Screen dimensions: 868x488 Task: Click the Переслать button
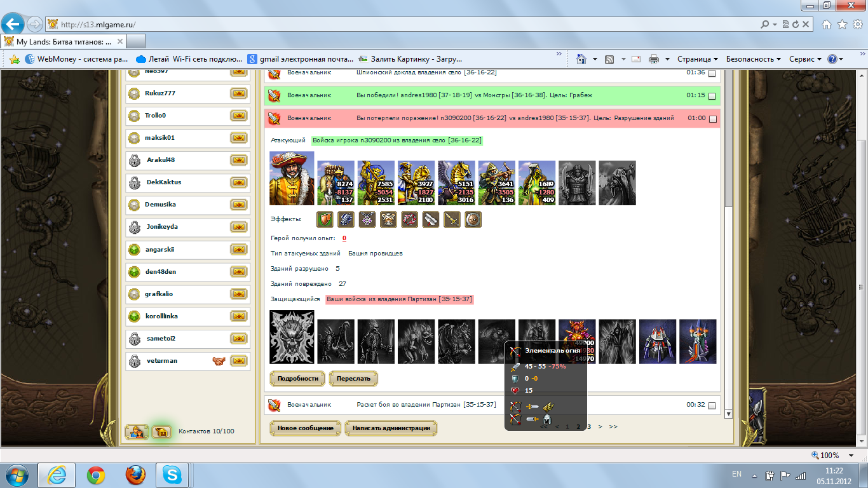click(x=353, y=378)
